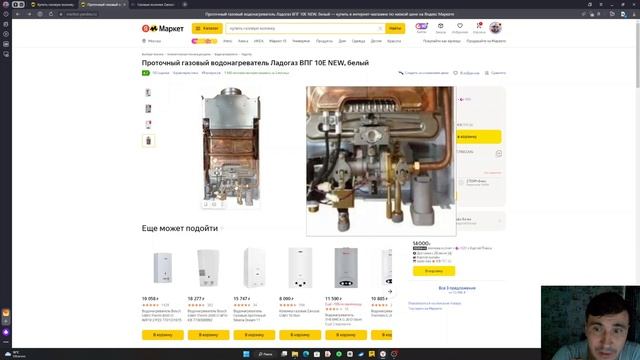The height and width of the screenshot is (360, 640).
Task: Select the third product photo thumbnail
Action: click(x=149, y=124)
